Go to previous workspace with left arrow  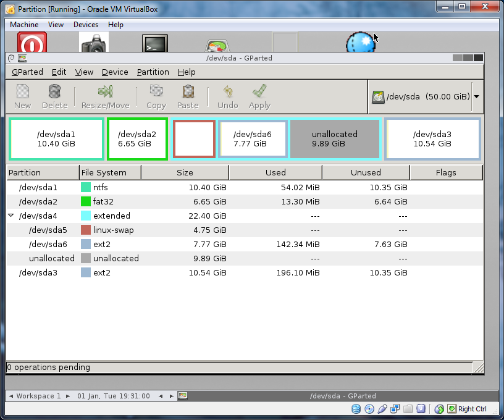(x=11, y=396)
